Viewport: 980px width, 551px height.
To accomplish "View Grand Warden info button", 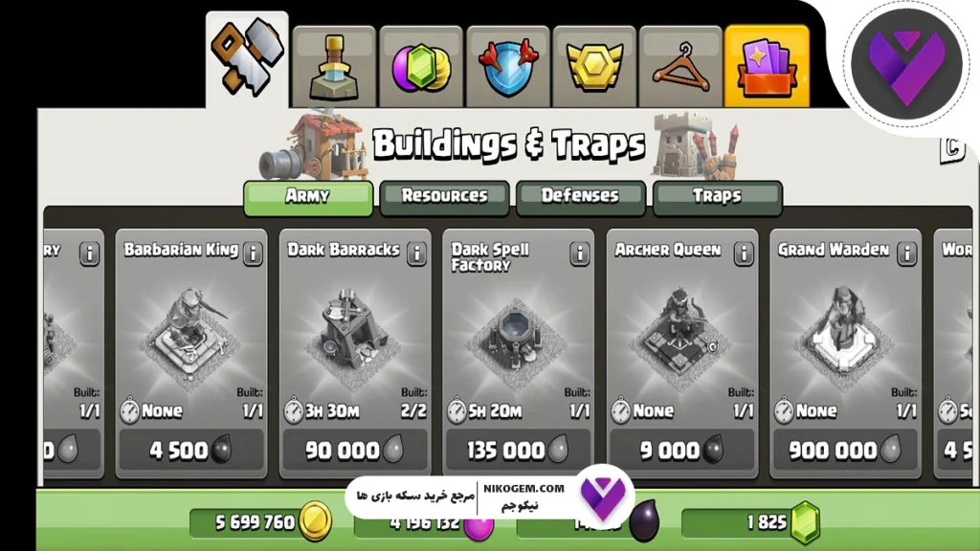I will (907, 253).
